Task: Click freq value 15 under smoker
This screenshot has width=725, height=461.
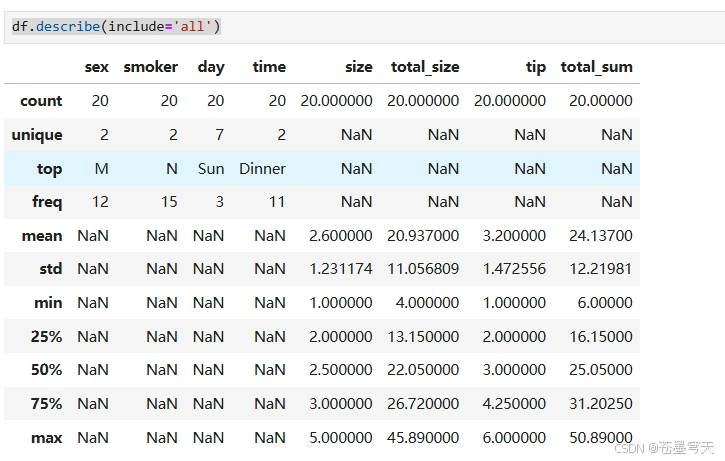Action: point(169,202)
